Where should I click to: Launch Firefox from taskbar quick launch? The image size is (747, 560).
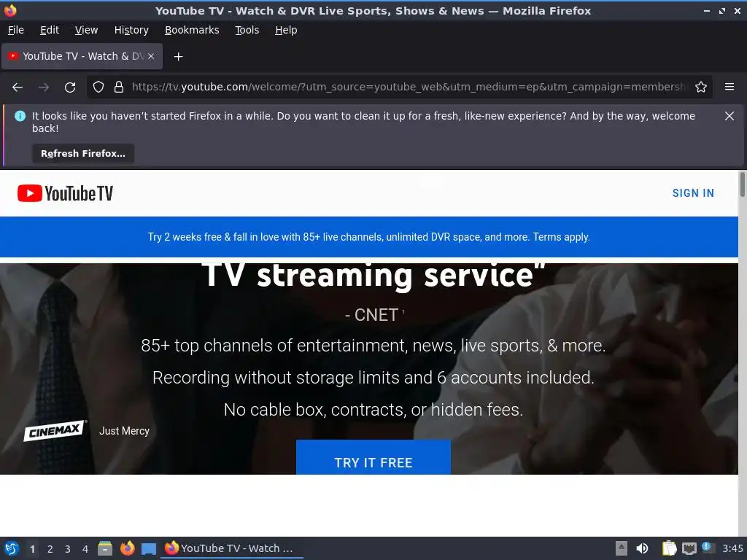coord(127,548)
